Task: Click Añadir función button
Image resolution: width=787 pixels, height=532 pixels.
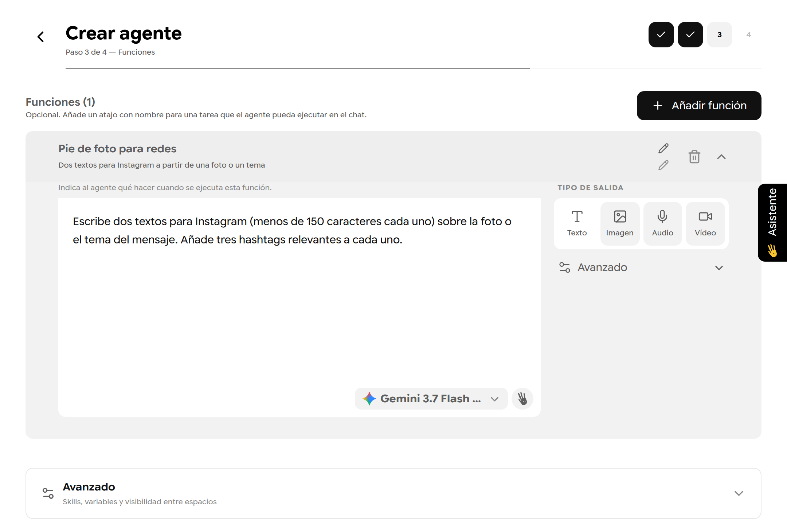Action: pos(699,106)
